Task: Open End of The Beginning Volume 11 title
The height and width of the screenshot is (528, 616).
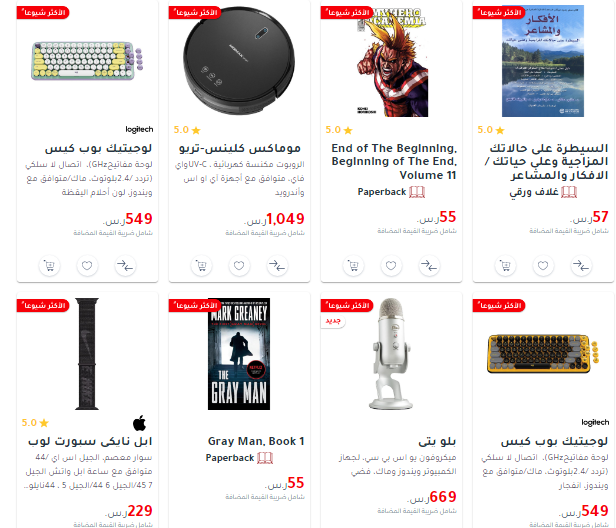Action: [x=394, y=161]
